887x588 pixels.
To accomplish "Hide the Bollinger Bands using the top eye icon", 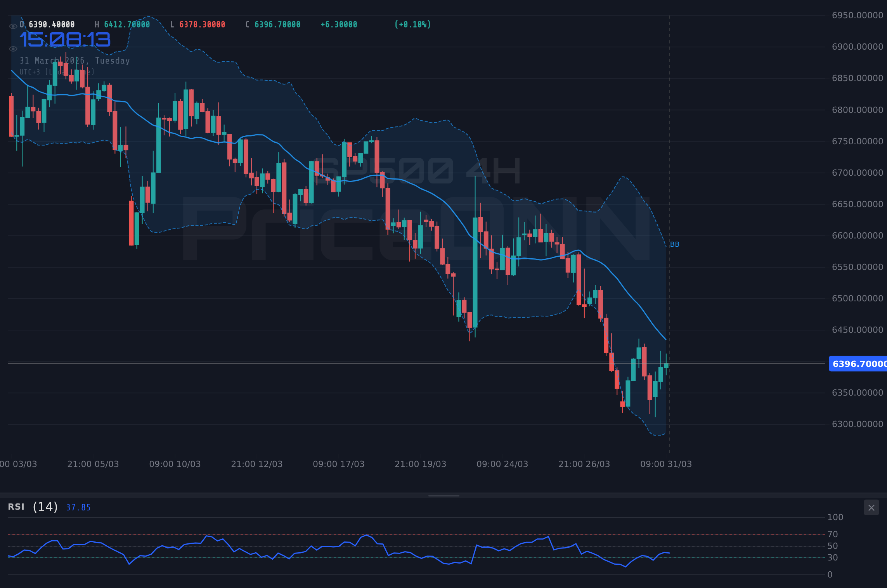I will pyautogui.click(x=13, y=26).
